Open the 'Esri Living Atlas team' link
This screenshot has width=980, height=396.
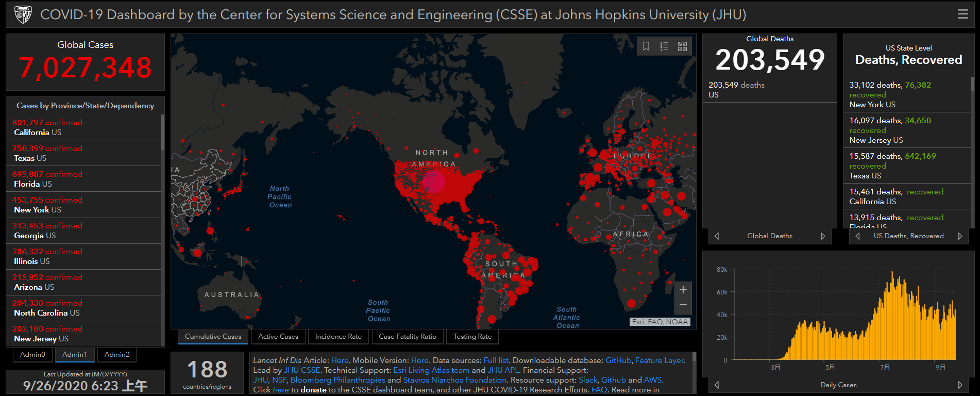coord(431,370)
